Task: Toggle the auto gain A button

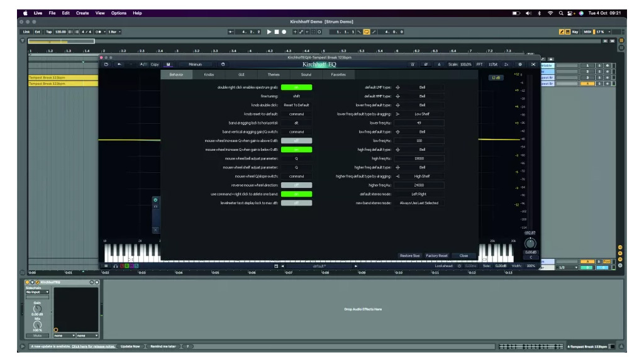Action: tap(439, 65)
